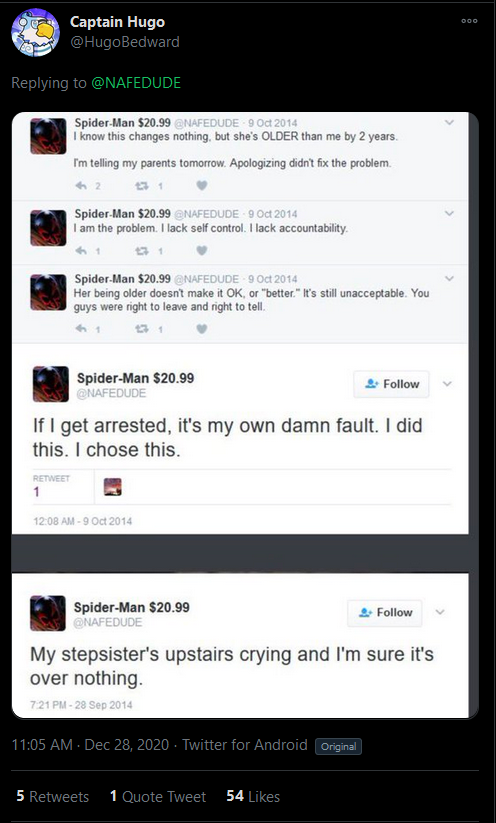
Task: Open the 54 Likes list
Action: [253, 796]
